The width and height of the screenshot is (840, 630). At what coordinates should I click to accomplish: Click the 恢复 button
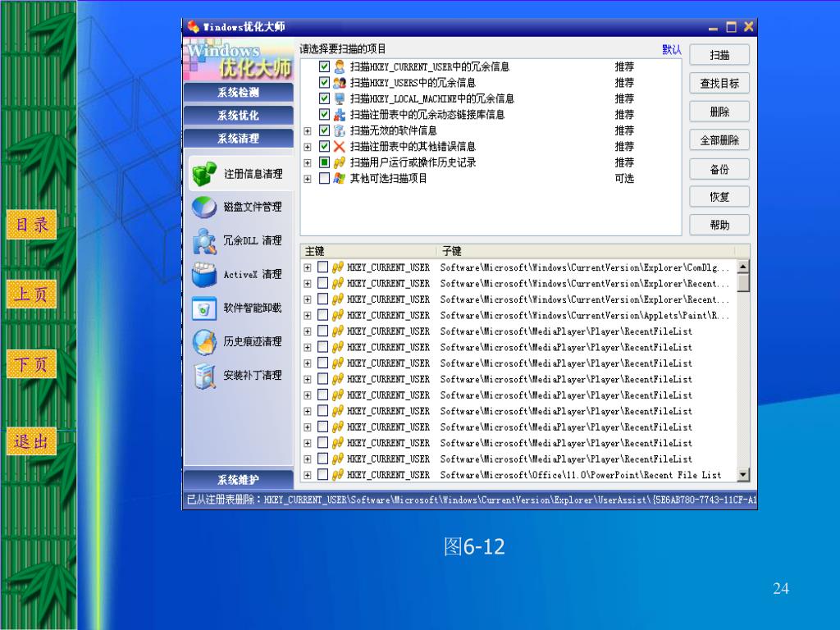pyautogui.click(x=719, y=197)
